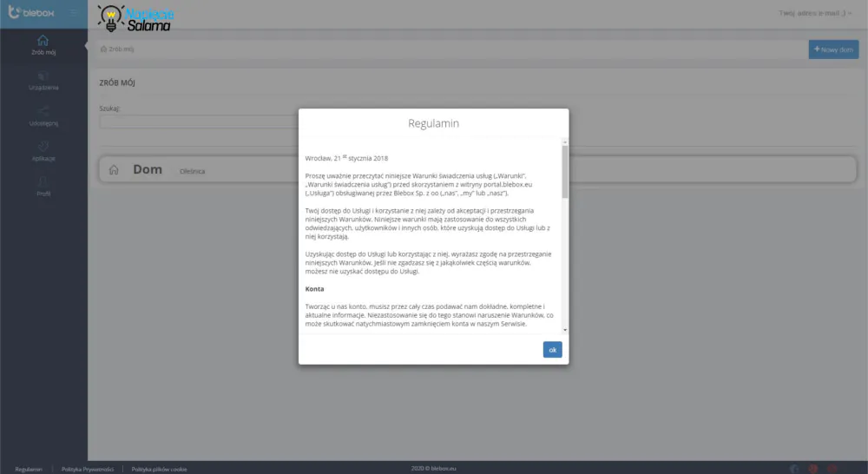Open the Polityka plików cookie footer link
This screenshot has width=868, height=474.
pyautogui.click(x=160, y=469)
